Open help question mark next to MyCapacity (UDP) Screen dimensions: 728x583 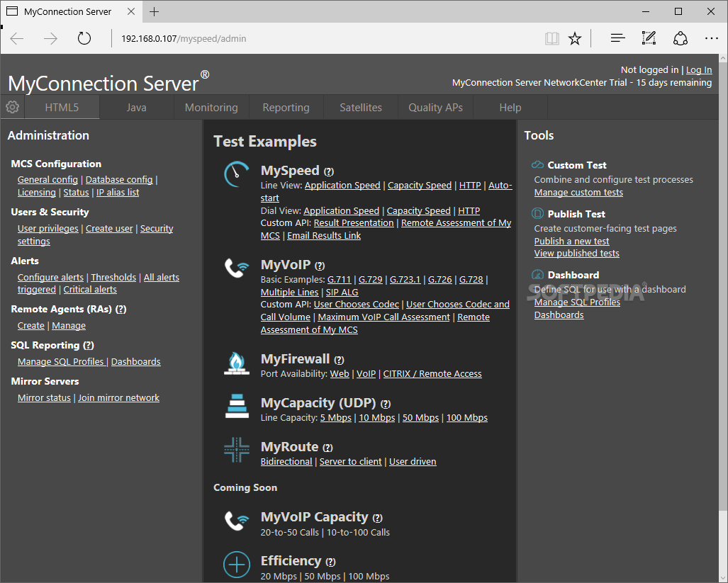pos(386,404)
